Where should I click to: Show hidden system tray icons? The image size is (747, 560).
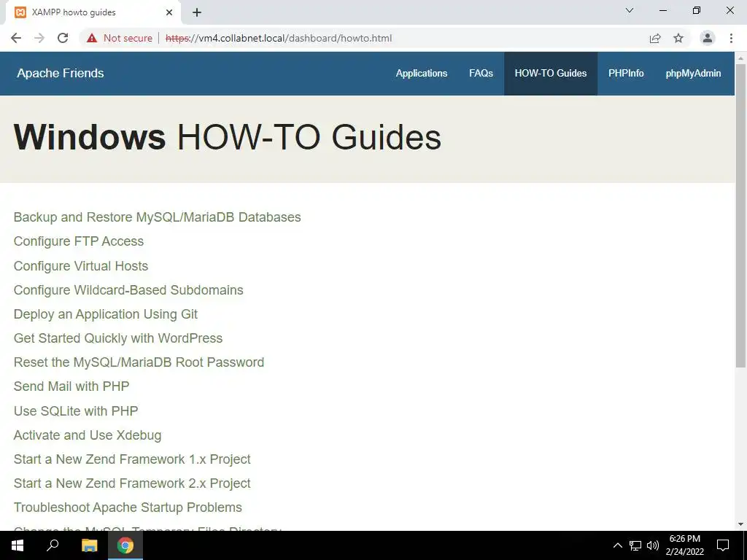617,545
